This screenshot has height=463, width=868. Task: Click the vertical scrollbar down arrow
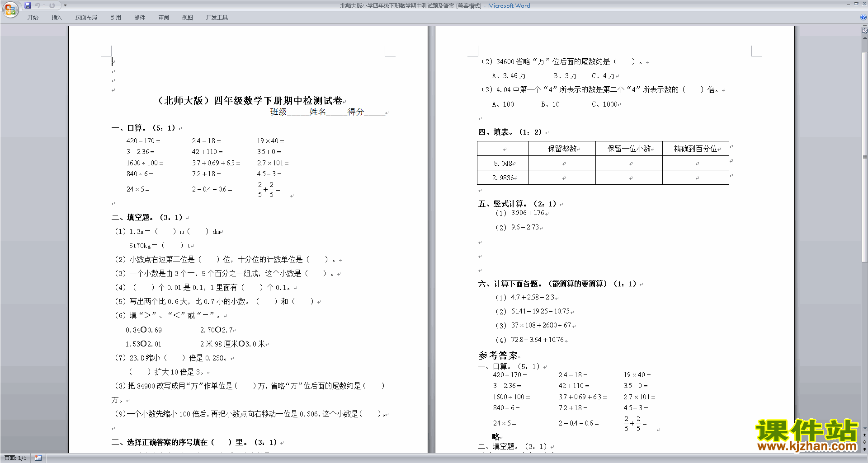click(x=864, y=428)
